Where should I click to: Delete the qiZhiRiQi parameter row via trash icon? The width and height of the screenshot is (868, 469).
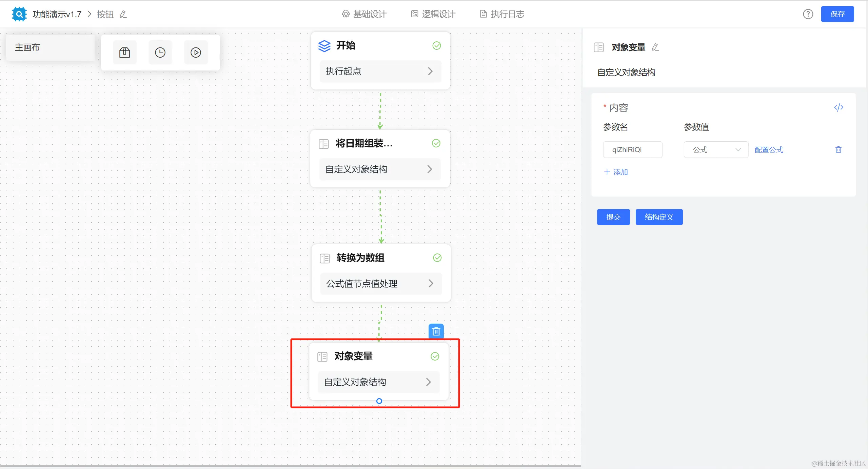838,149
